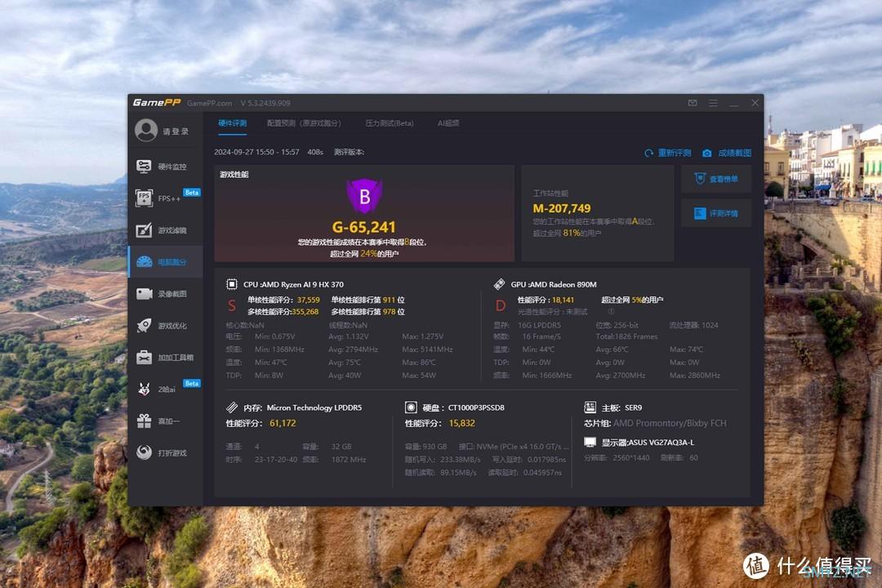Click the small info circle under GPU score
The width and height of the screenshot is (882, 588).
(x=611, y=311)
